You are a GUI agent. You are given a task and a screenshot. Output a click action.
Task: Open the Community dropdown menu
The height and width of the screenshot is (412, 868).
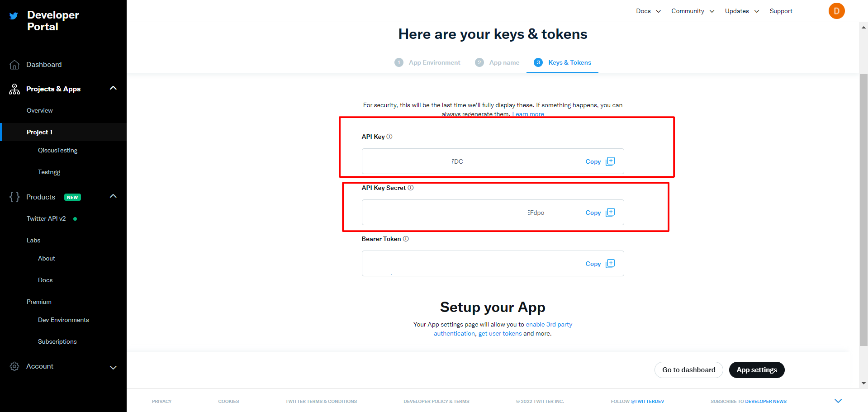[693, 11]
